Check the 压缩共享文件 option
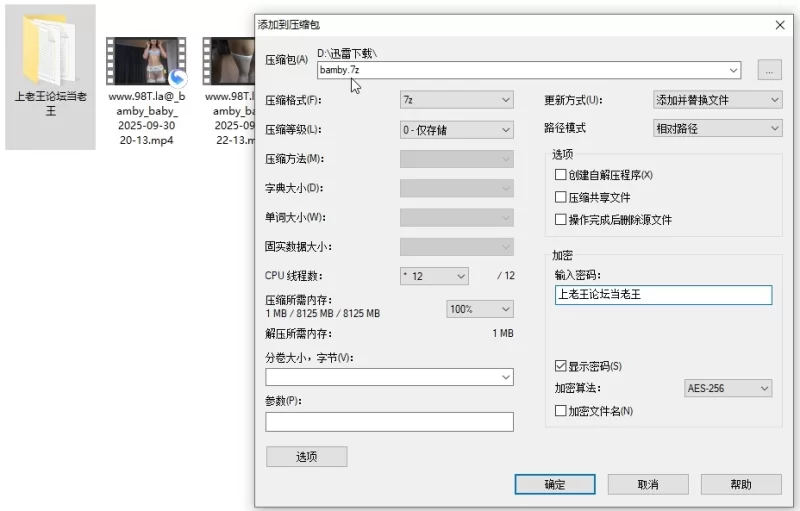The image size is (800, 511). [560, 197]
